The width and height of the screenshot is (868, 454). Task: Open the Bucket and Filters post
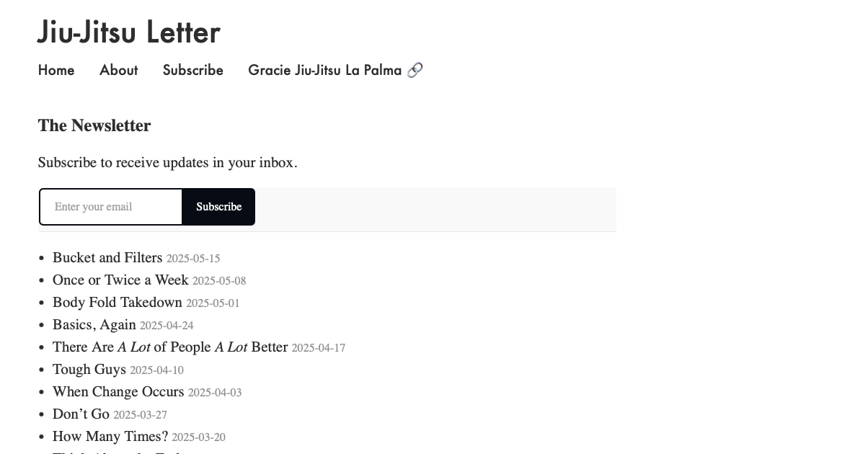click(x=107, y=257)
